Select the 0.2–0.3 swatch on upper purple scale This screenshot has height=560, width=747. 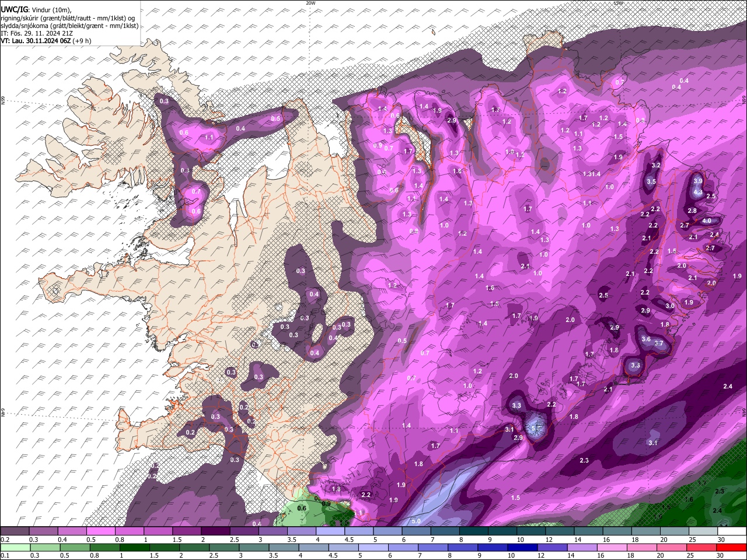[15, 531]
